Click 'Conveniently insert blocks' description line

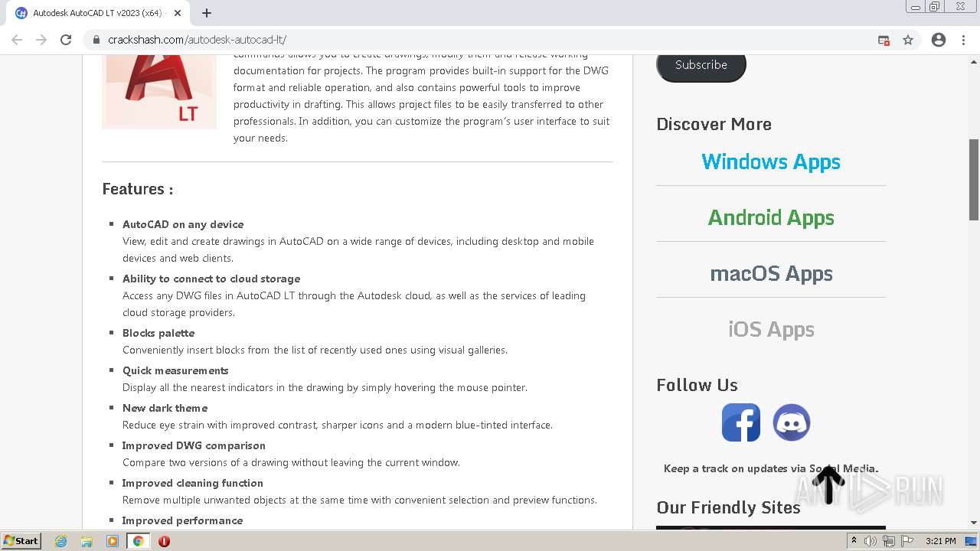(315, 350)
